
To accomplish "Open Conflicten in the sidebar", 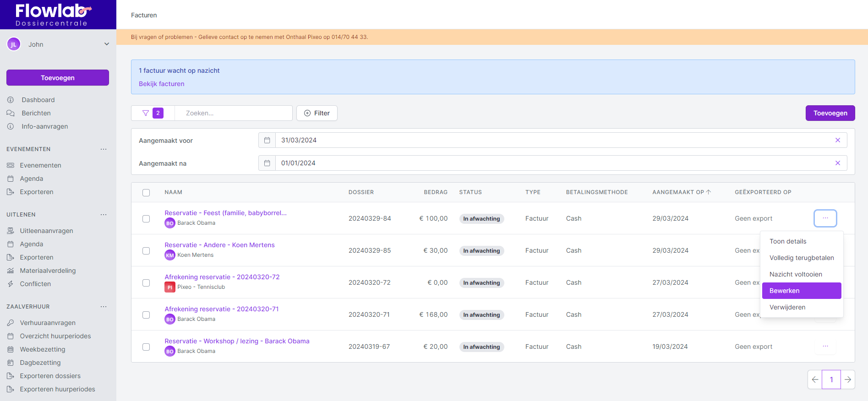I will coord(35,284).
